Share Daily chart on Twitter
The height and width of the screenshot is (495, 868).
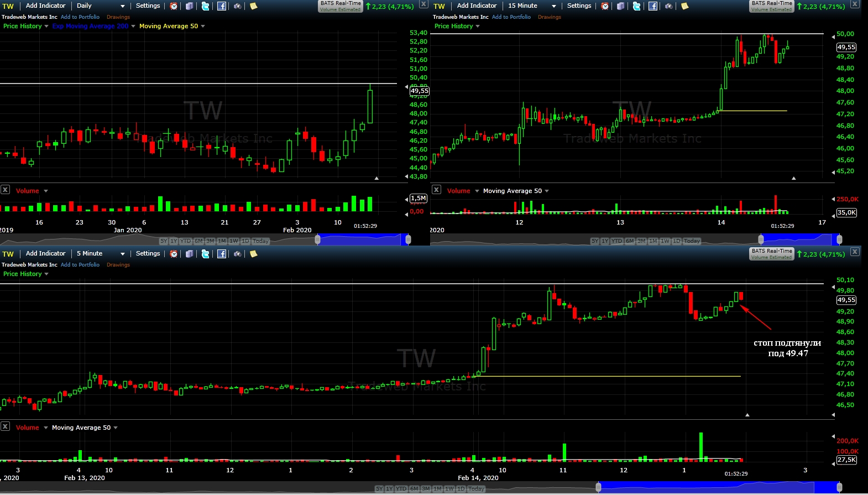pos(206,6)
